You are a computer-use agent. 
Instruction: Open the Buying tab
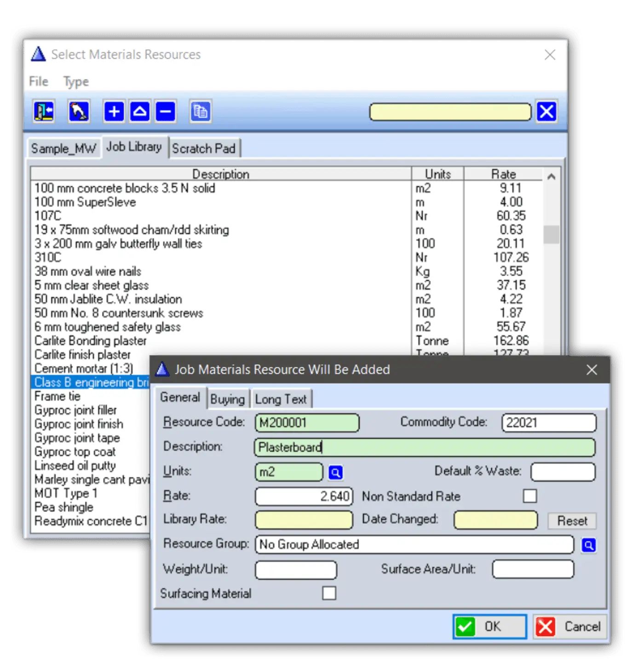tap(227, 399)
